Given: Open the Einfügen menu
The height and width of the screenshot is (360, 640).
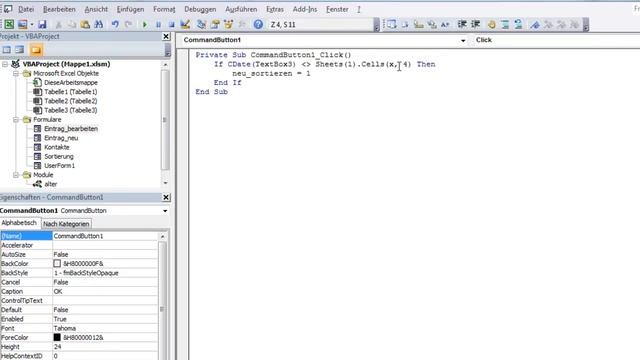Looking at the screenshot, I should pos(130,9).
